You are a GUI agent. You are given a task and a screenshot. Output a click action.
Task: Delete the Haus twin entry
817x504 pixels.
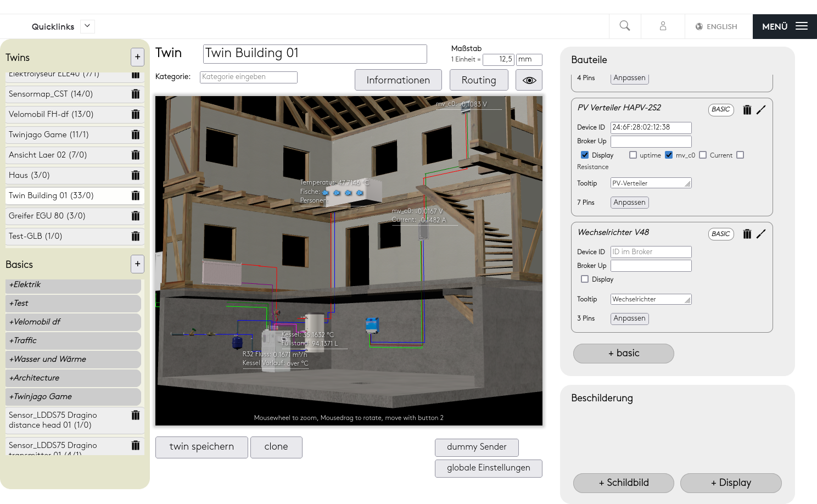pyautogui.click(x=135, y=175)
